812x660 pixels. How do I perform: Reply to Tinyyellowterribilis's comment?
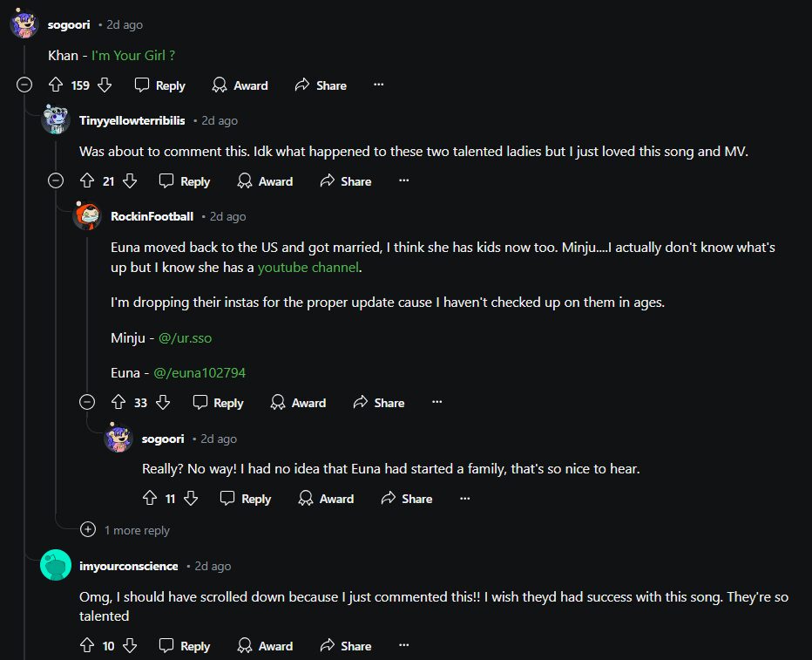[185, 181]
